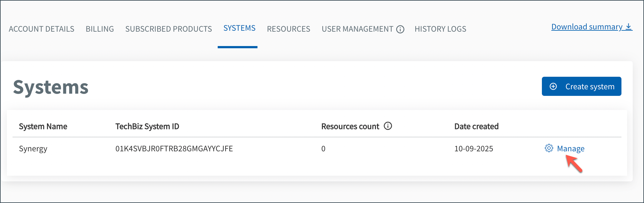Click the system ID 01K4SVBJR0FTRB28GMGAYYCJFE

(x=174, y=148)
